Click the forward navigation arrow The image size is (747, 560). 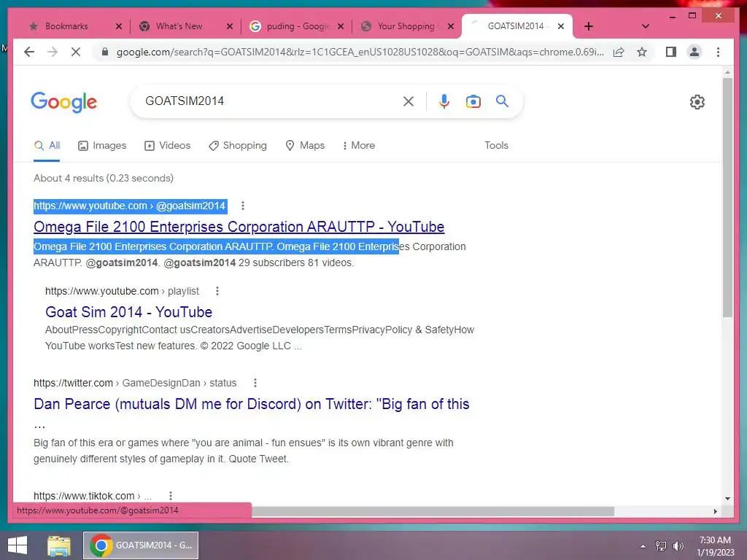click(53, 52)
